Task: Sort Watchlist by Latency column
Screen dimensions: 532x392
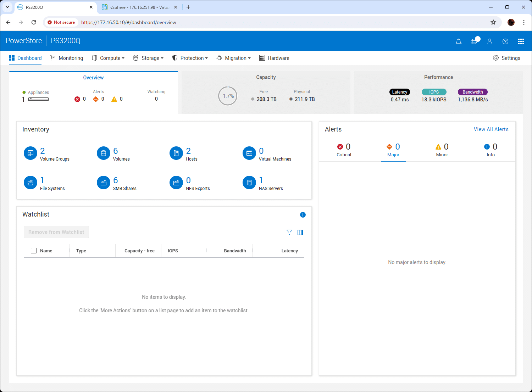Action: 290,251
